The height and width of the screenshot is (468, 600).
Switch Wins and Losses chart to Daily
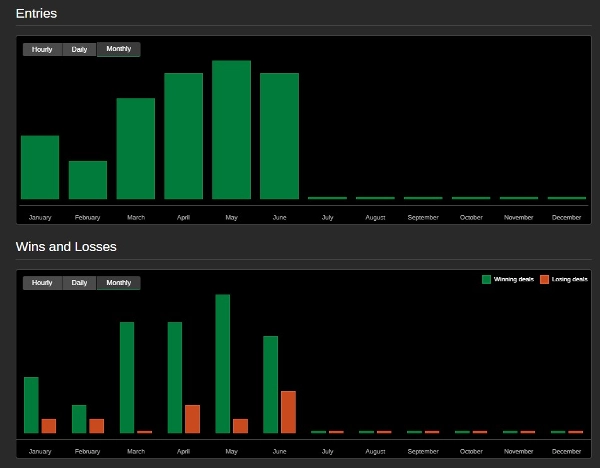click(79, 283)
